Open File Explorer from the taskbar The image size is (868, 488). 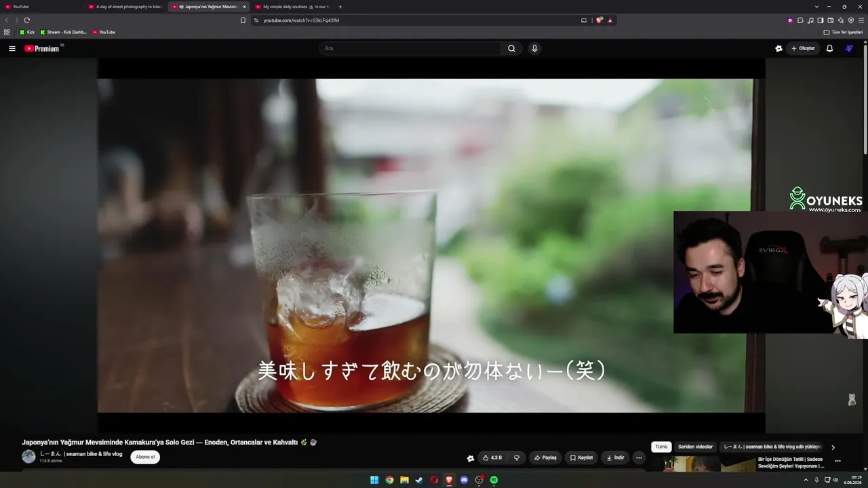coord(404,480)
